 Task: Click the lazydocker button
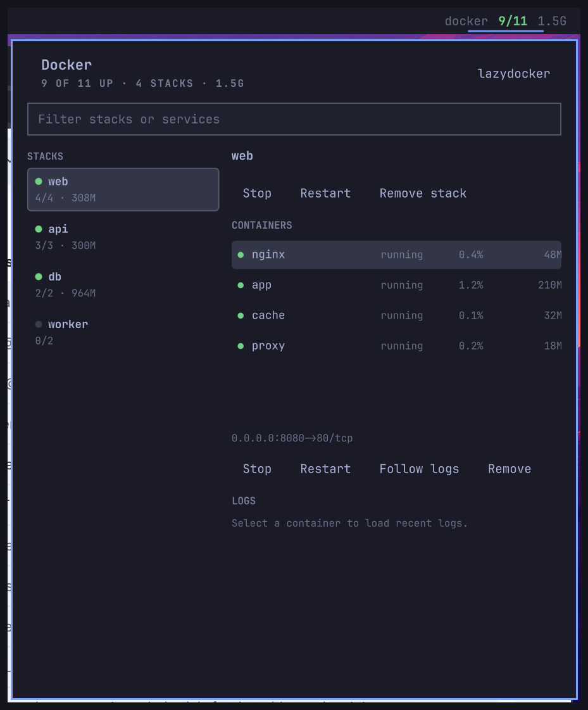pos(514,74)
